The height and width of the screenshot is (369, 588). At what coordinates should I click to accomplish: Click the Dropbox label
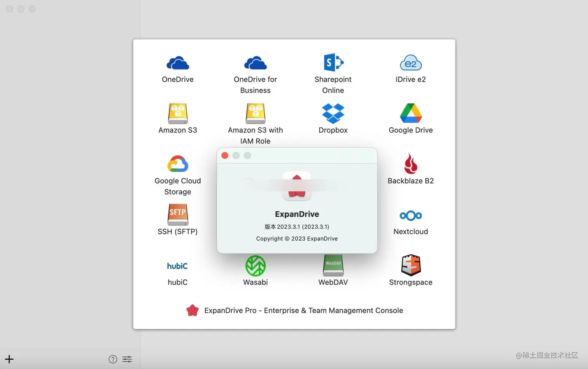coord(333,130)
